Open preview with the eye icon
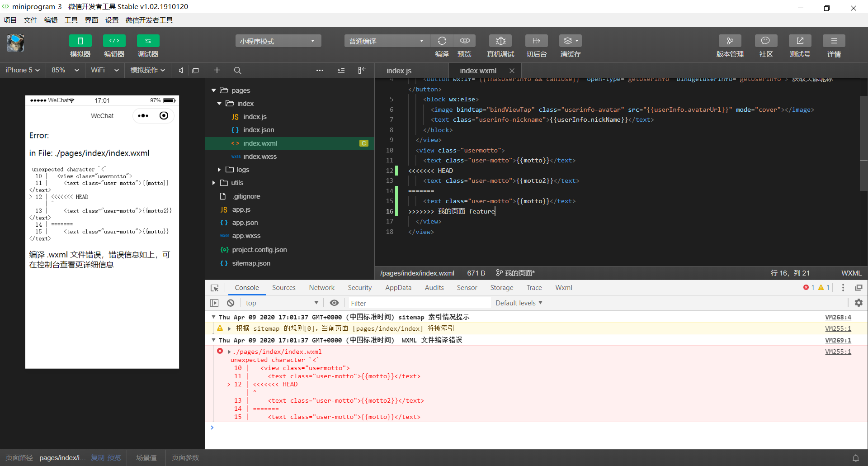Screen dimensions: 868x466 464,41
